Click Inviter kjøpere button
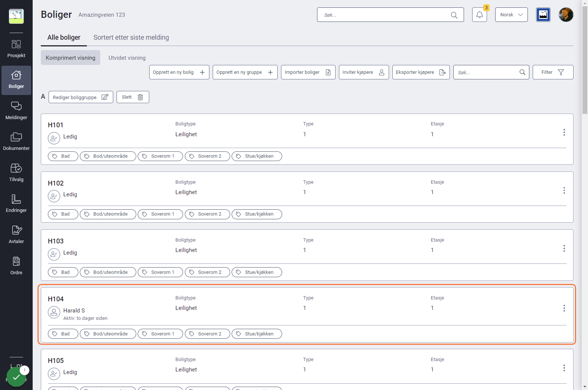 pos(364,72)
